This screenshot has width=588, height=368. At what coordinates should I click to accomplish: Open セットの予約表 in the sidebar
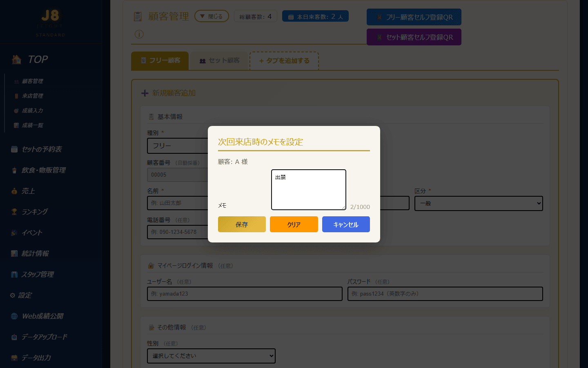pyautogui.click(x=42, y=149)
